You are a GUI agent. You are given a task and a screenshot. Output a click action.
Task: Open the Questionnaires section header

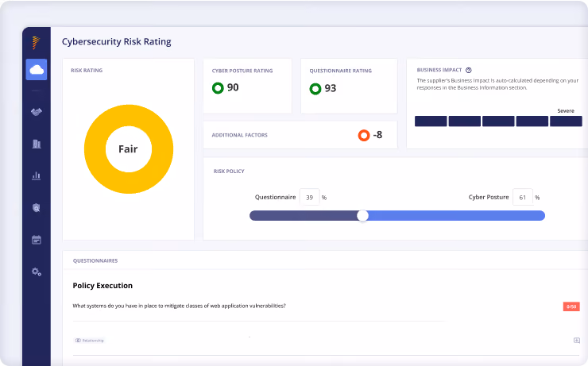[x=95, y=260]
